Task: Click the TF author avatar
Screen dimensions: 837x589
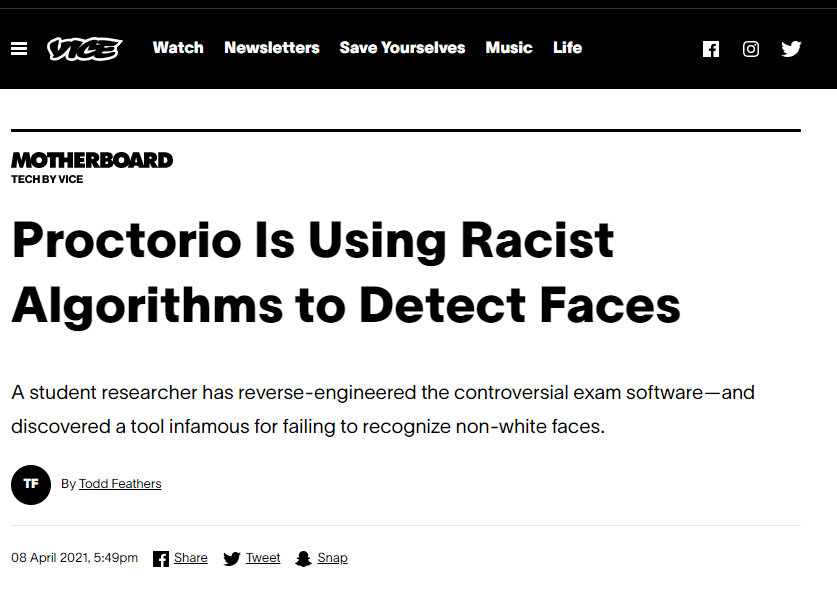Action: pos(31,484)
